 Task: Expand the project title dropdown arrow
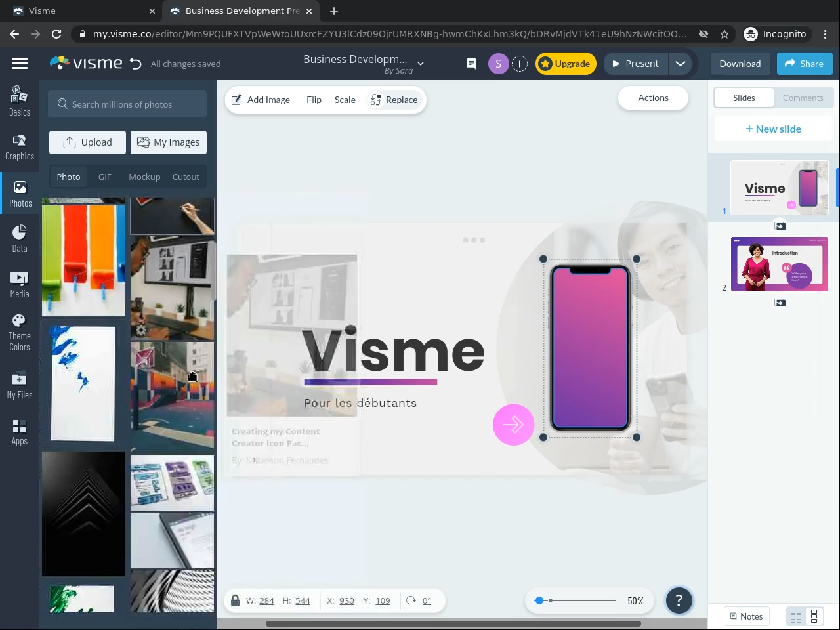[421, 64]
